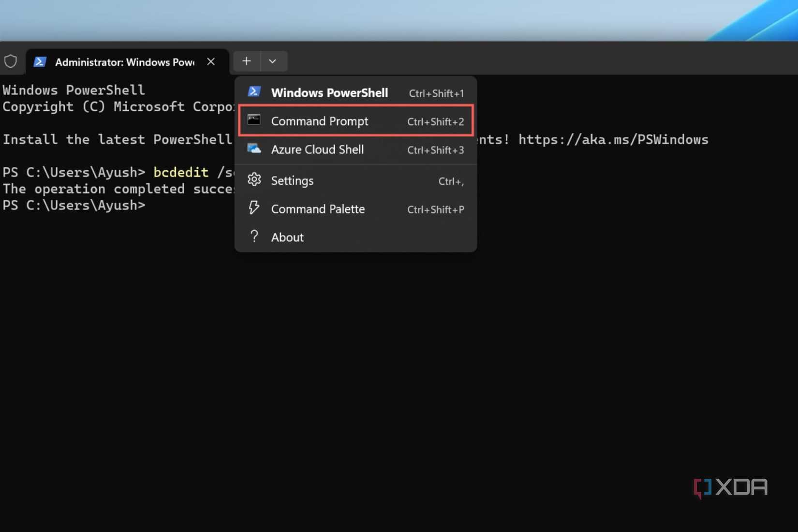Click the Settings gear icon
The width and height of the screenshot is (798, 532).
(254, 180)
